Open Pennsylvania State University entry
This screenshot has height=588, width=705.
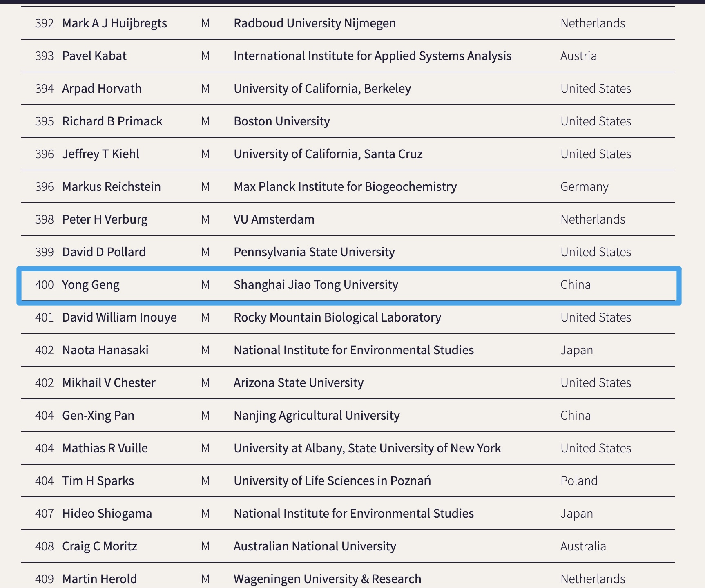tap(314, 252)
